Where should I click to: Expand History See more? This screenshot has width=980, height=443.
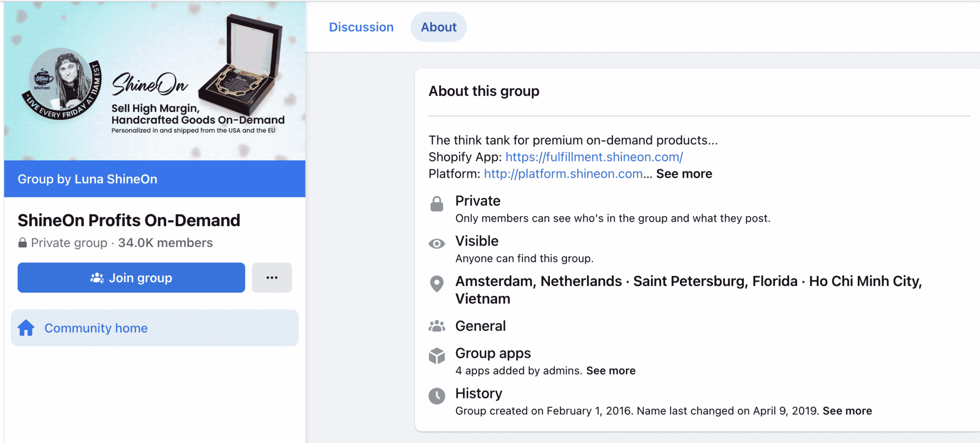click(847, 411)
